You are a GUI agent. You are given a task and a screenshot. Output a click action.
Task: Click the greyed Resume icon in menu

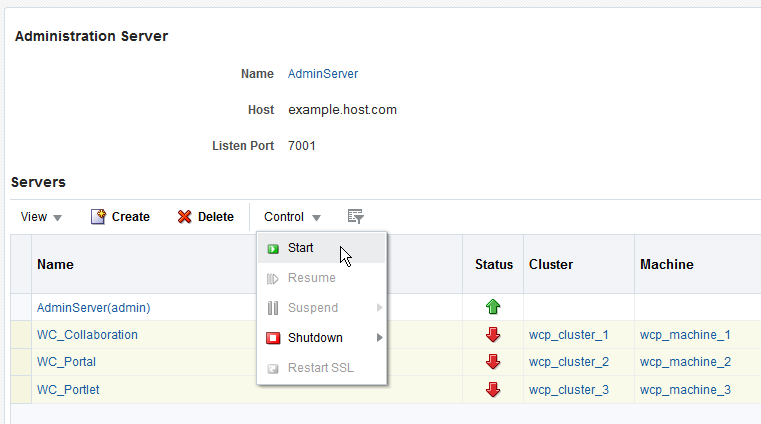point(273,279)
